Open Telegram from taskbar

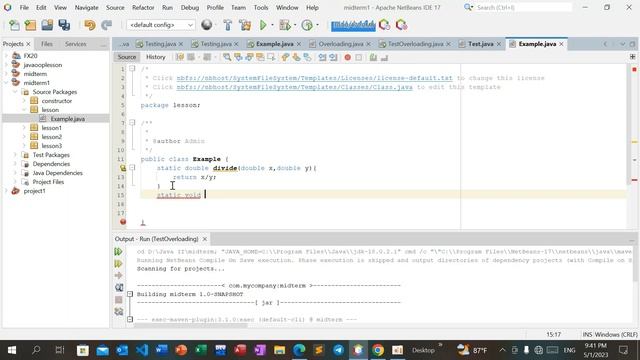click(x=338, y=350)
